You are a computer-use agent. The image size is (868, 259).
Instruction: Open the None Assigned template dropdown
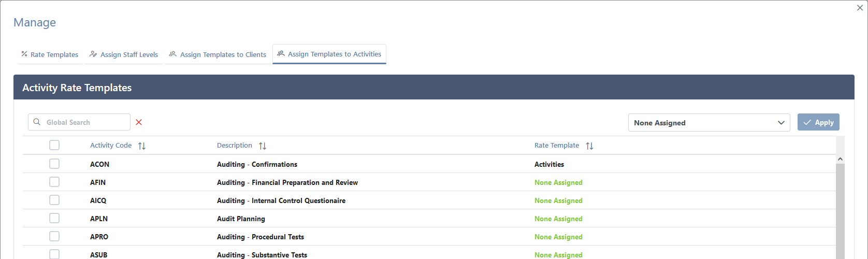pos(709,123)
